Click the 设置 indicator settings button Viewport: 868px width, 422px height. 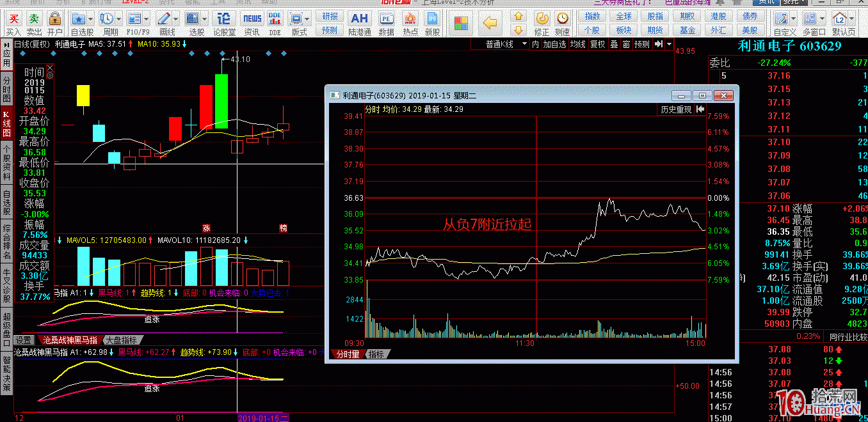[x=24, y=340]
